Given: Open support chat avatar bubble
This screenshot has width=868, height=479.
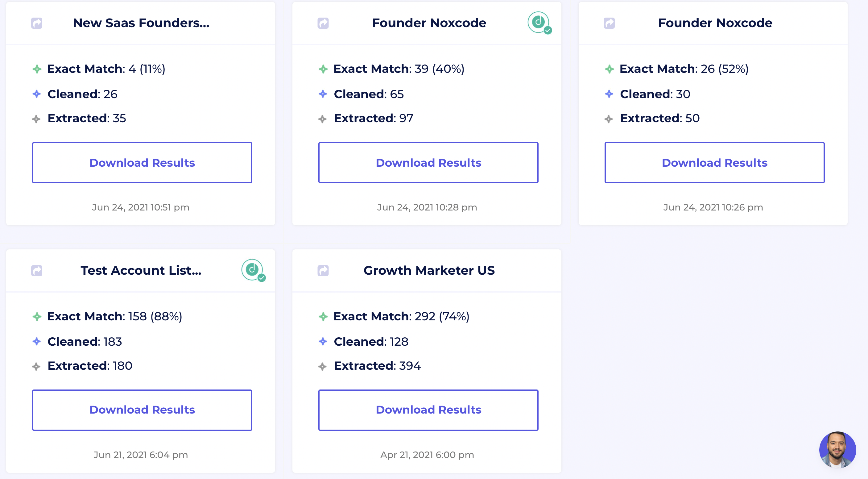Looking at the screenshot, I should 837,449.
